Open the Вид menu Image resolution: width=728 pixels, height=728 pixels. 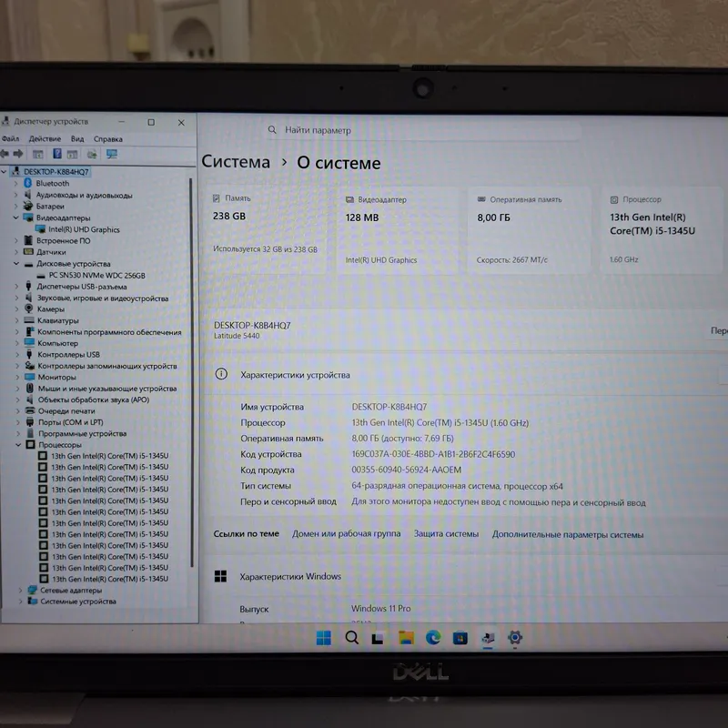click(x=77, y=139)
